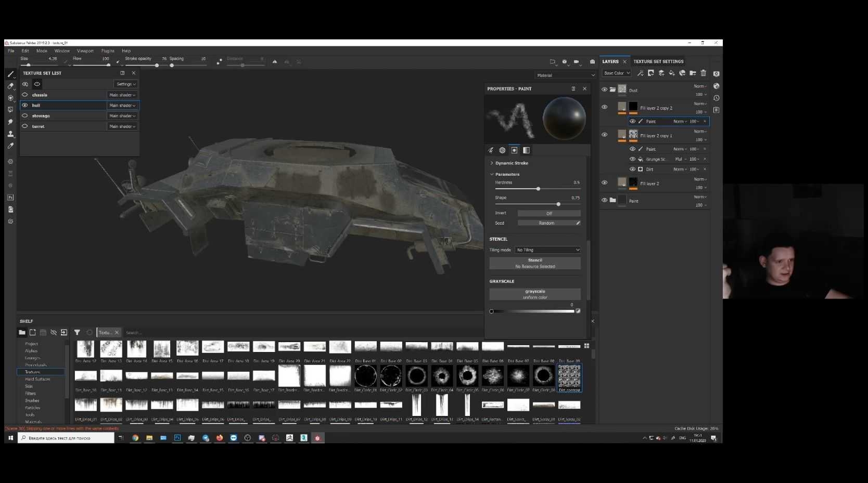This screenshot has height=483, width=868.
Task: Collapse the Parameters section
Action: (x=492, y=174)
